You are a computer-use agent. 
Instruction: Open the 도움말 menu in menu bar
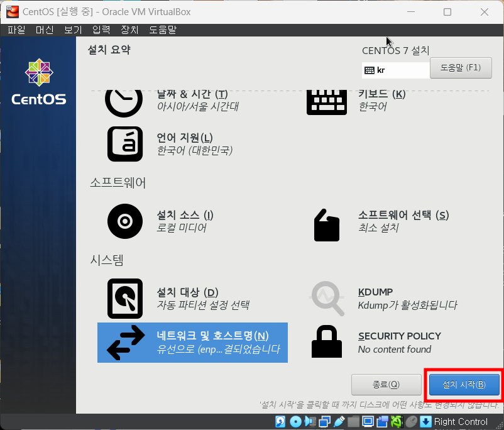pyautogui.click(x=163, y=30)
